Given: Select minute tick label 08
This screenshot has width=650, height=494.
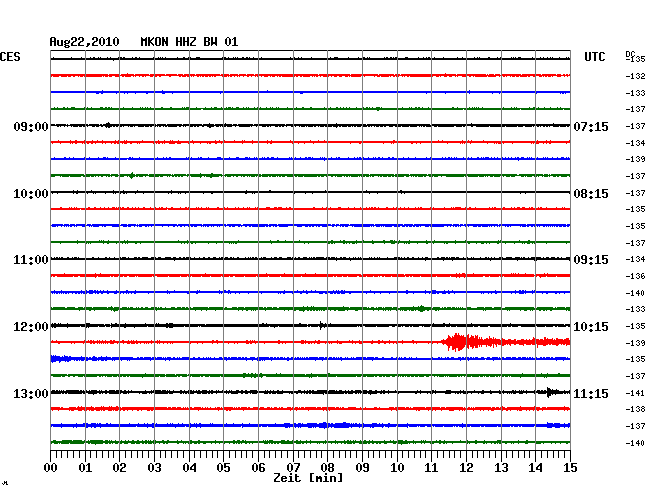Looking at the screenshot, I should point(327,468).
